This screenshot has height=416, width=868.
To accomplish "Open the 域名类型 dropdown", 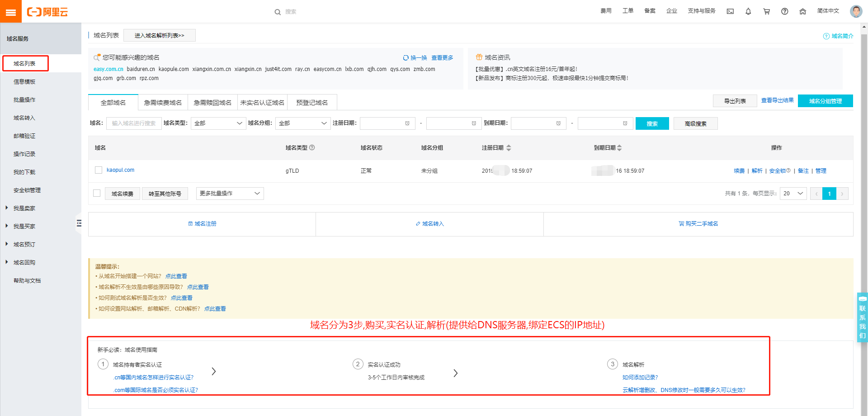I will pos(218,123).
